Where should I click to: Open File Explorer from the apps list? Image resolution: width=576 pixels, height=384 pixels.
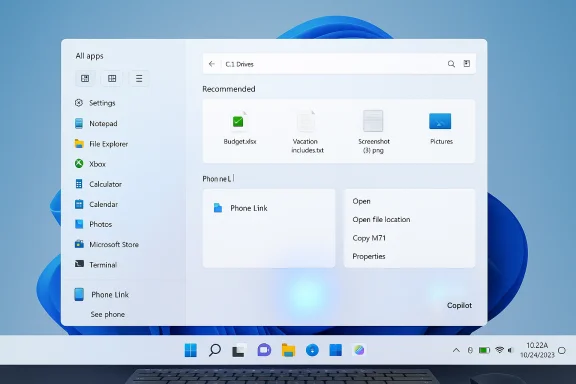click(x=101, y=144)
